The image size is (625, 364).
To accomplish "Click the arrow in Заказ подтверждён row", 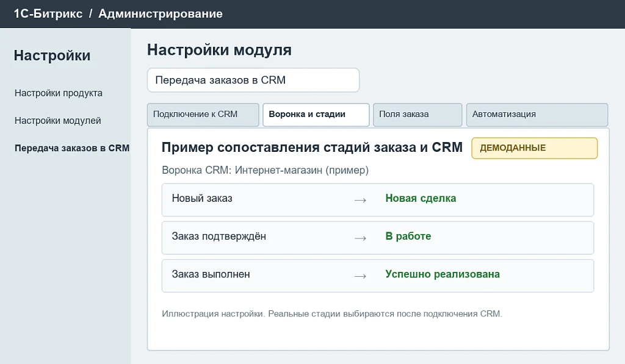I will coord(360,238).
